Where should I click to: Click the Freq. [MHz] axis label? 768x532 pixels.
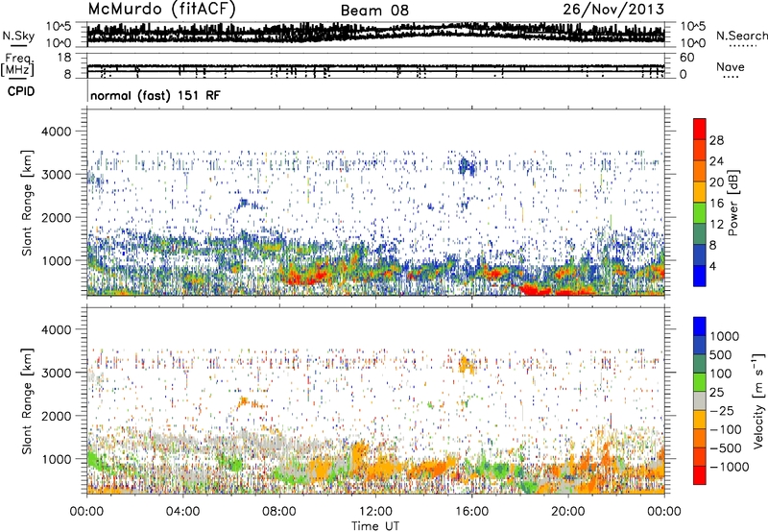(19, 65)
